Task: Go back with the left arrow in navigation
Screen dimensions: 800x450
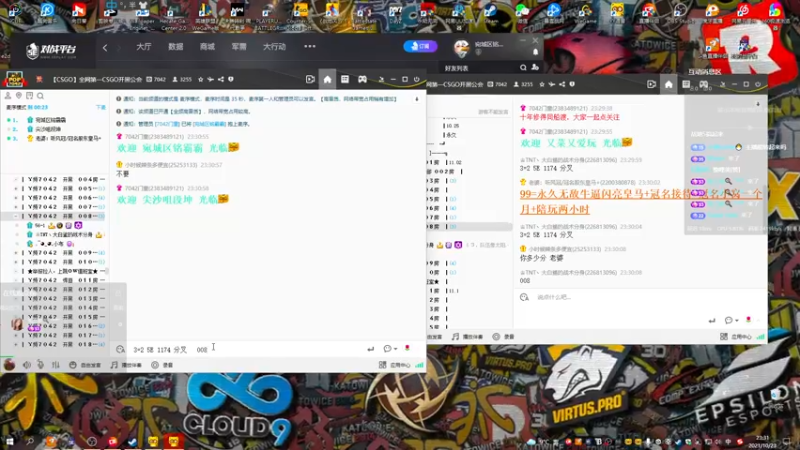Action: 105,47
